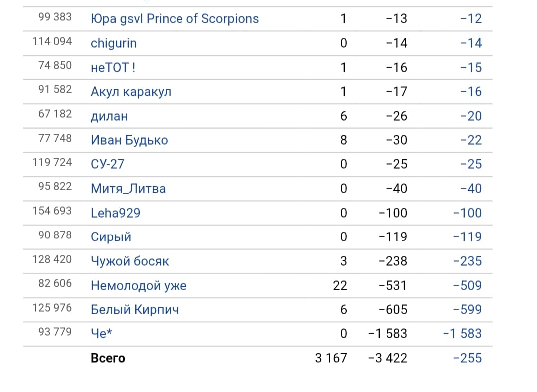537x392 pixels.
Task: Click the Че* player name
Action: 101,334
